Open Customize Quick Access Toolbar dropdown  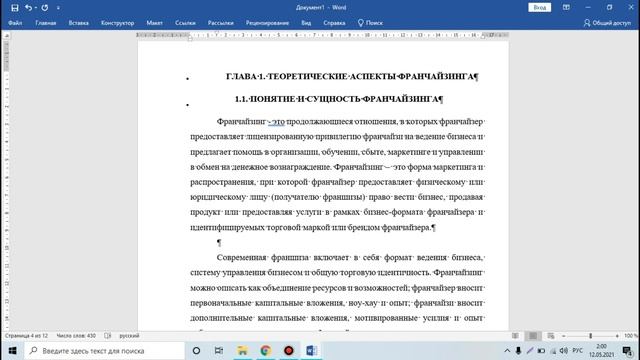(x=58, y=8)
